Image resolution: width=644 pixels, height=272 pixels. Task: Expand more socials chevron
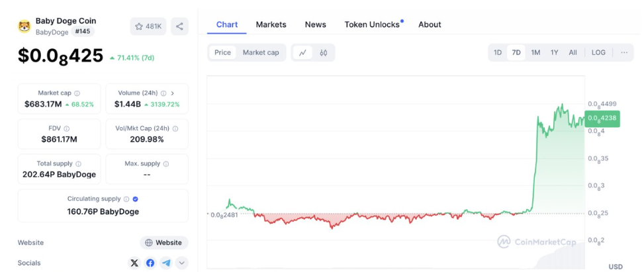pos(181,263)
